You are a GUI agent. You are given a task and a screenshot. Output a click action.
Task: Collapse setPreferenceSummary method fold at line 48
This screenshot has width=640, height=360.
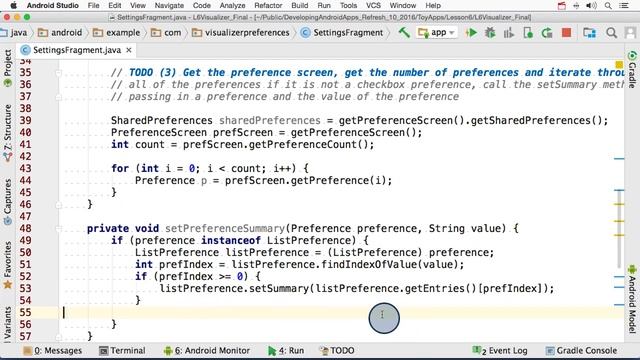pyautogui.click(x=58, y=229)
